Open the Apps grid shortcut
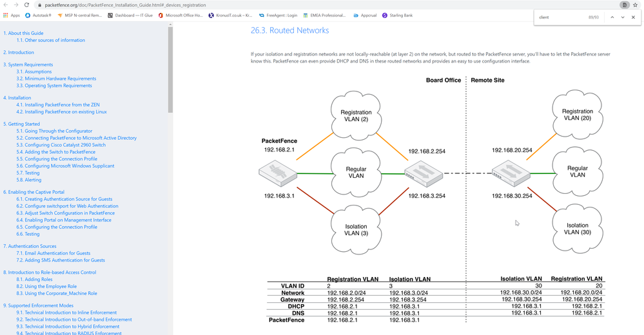This screenshot has height=335, width=644. 12,15
